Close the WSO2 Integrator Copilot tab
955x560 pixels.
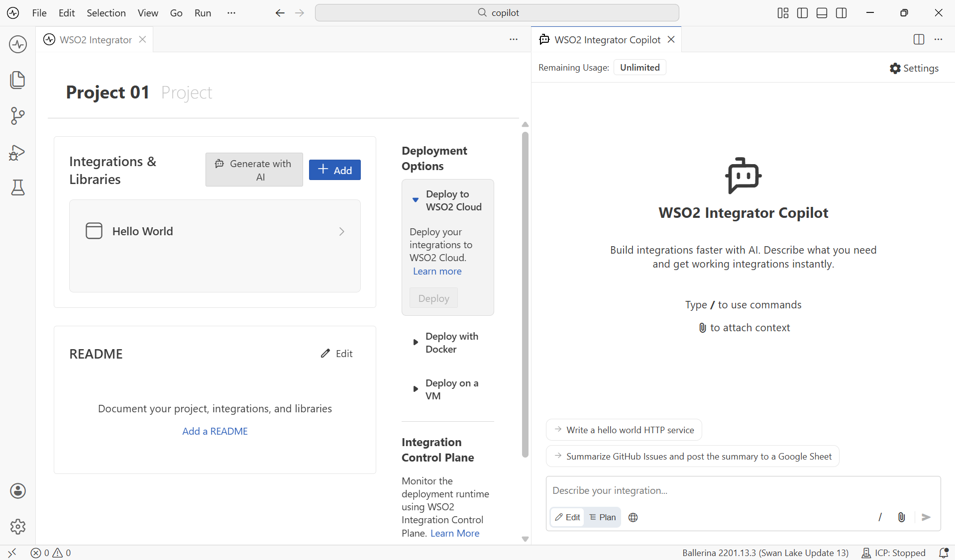point(671,39)
